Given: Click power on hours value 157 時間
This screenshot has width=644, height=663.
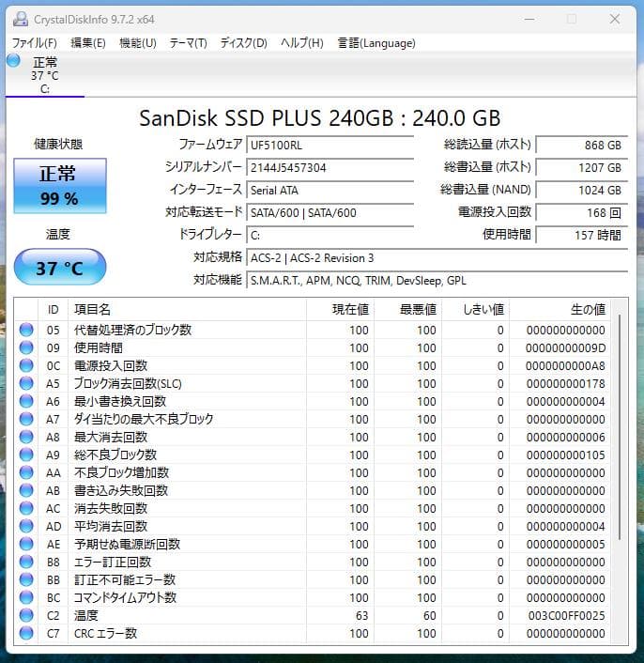Looking at the screenshot, I should [x=582, y=235].
